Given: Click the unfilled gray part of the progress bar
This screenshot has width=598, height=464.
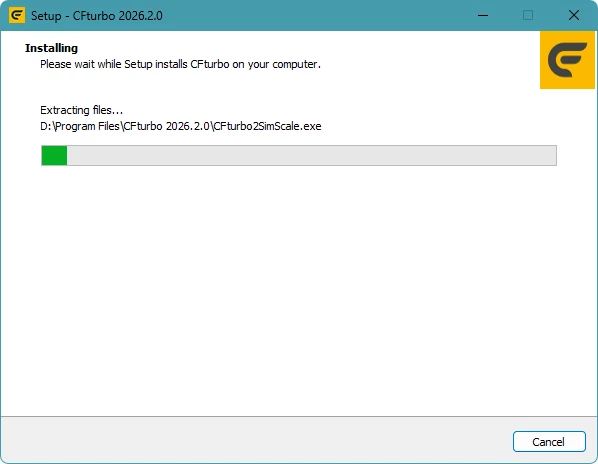Looking at the screenshot, I should point(312,156).
